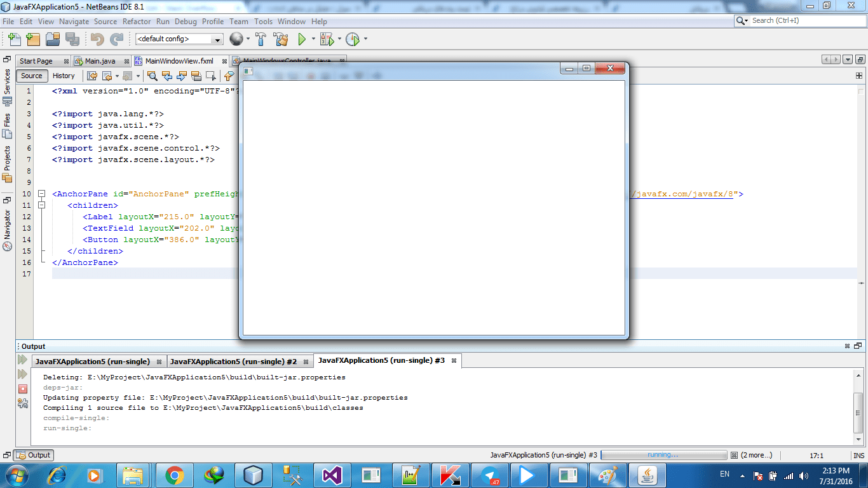Build the project using the hammer icon
This screenshot has width=868, height=488.
[x=260, y=39]
